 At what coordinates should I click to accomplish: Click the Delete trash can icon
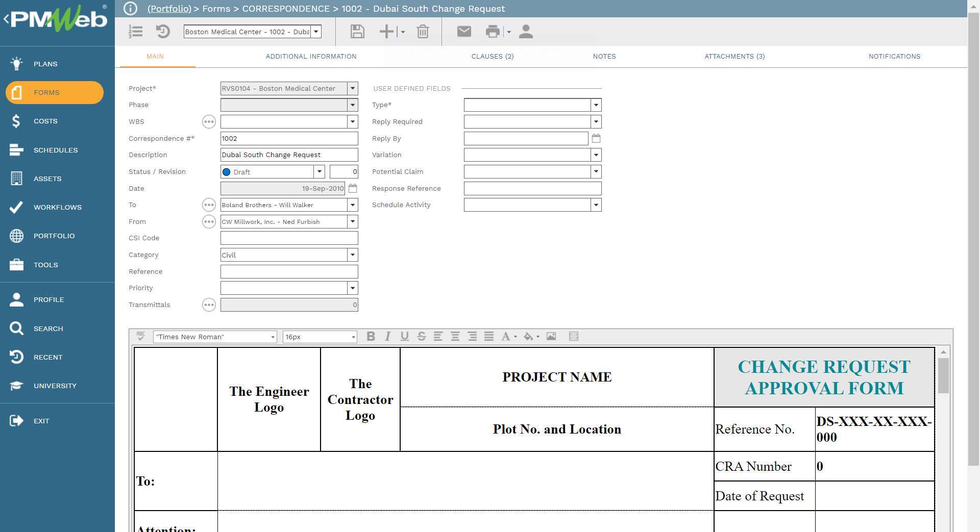[423, 32]
